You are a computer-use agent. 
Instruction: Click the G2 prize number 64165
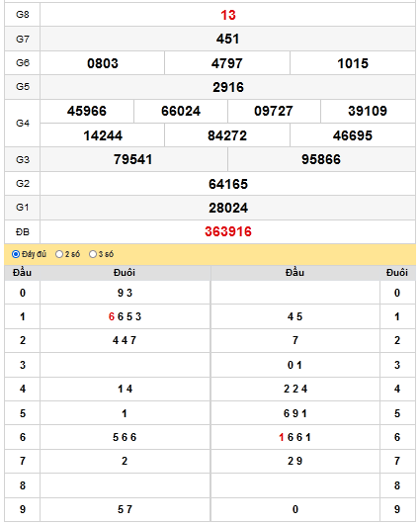tap(228, 184)
